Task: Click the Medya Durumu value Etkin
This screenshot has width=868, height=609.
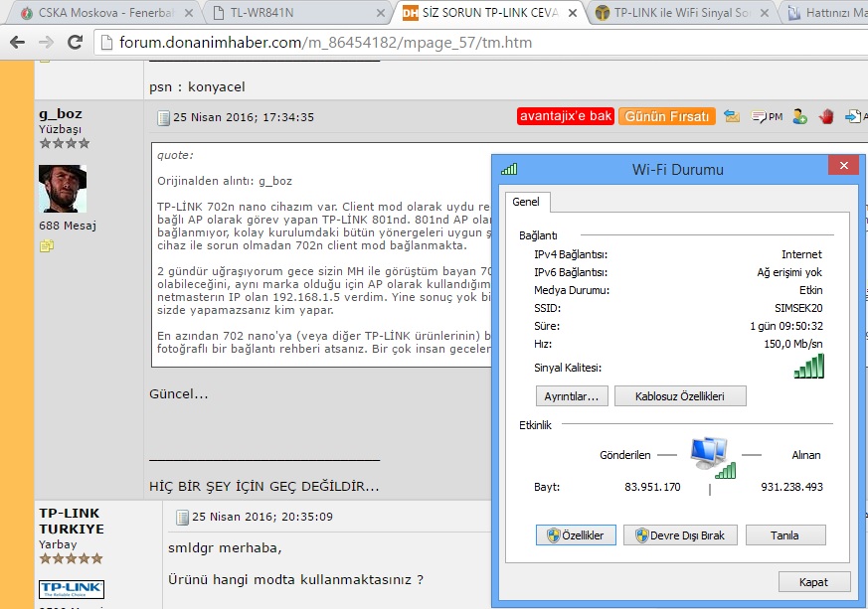Action: coord(811,290)
